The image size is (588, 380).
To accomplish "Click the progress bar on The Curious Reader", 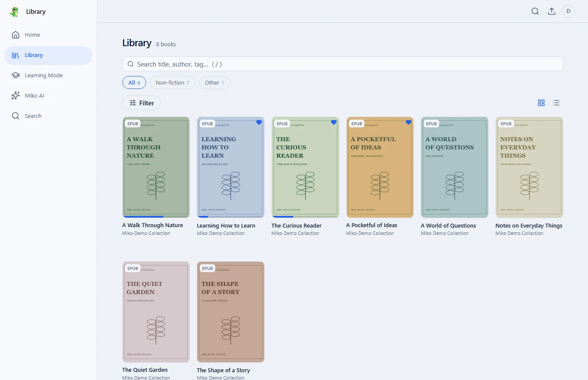I will (x=305, y=217).
